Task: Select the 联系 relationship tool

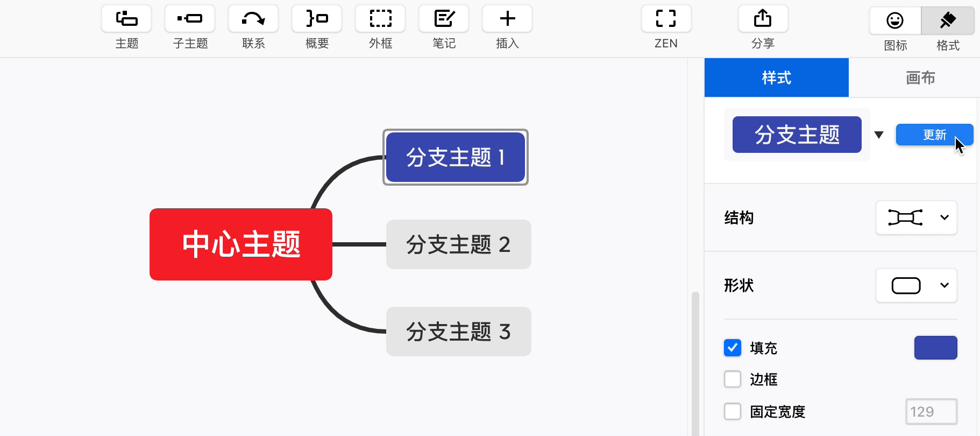Action: tap(253, 19)
